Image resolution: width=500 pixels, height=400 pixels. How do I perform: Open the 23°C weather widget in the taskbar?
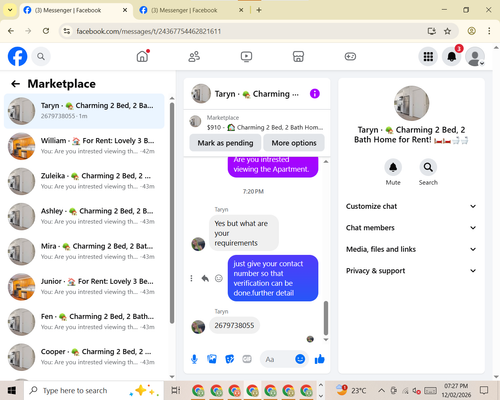pyautogui.click(x=351, y=390)
